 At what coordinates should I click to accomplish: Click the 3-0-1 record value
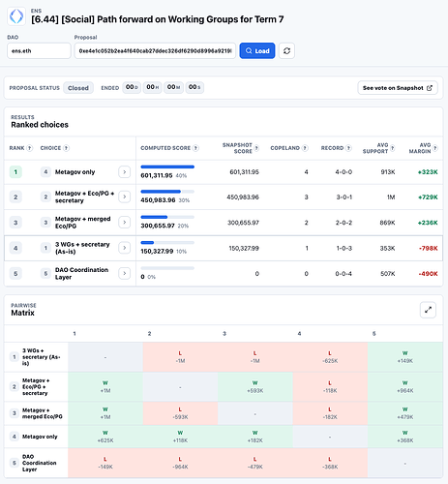(343, 197)
